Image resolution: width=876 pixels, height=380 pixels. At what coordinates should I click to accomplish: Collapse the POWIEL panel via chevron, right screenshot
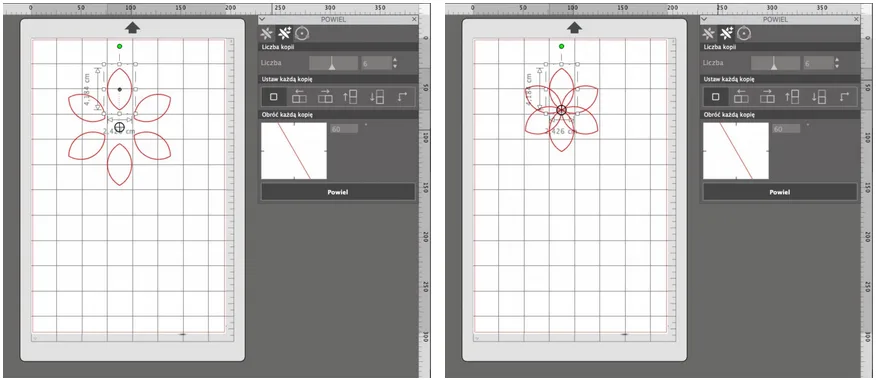click(705, 20)
